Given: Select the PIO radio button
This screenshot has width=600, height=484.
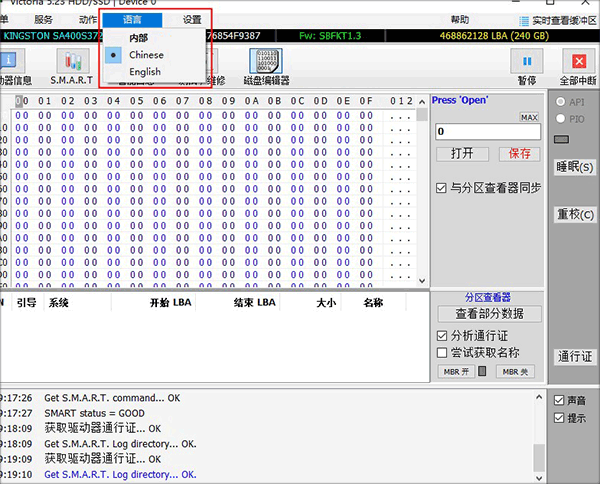Looking at the screenshot, I should (561, 119).
